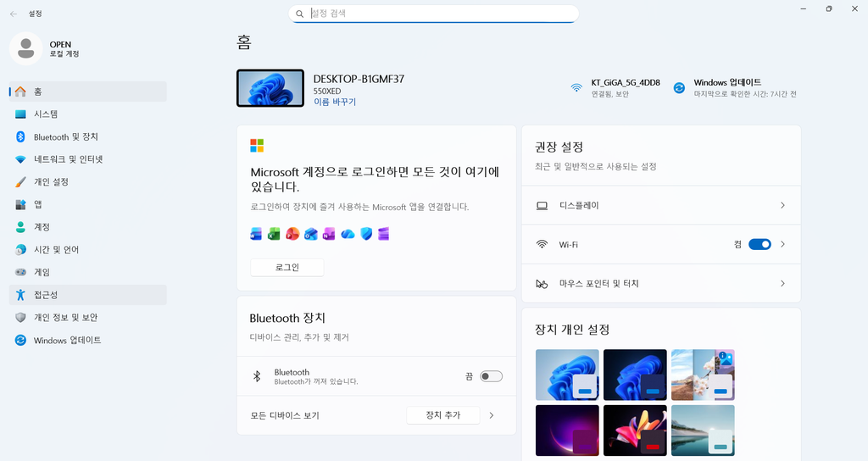
Task: Click the 이름 바꾸기 link
Action: [x=335, y=102]
